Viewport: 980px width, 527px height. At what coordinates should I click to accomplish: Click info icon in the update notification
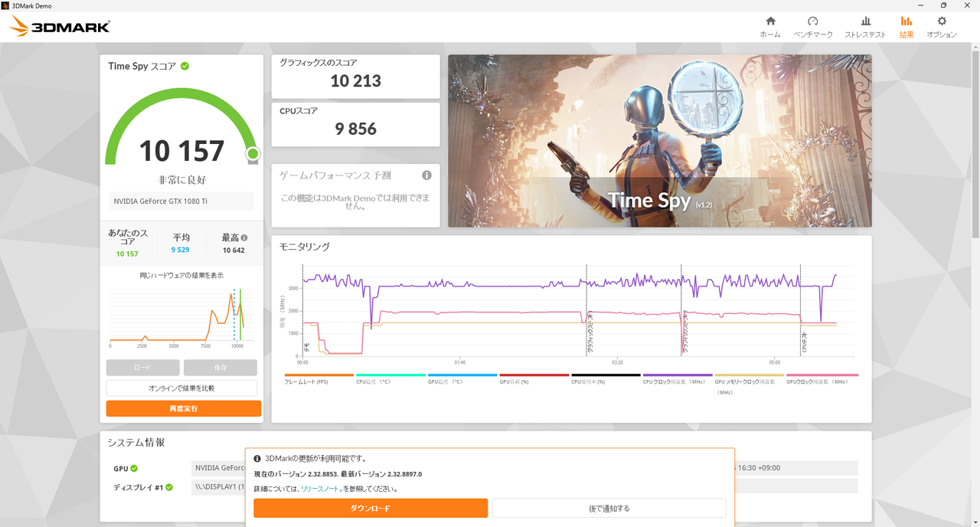(x=257, y=458)
